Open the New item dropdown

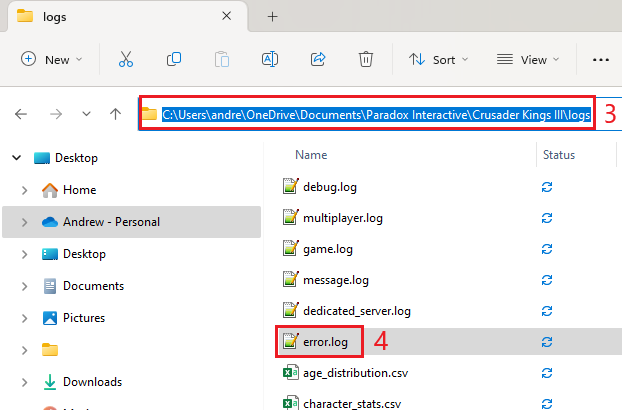(51, 59)
